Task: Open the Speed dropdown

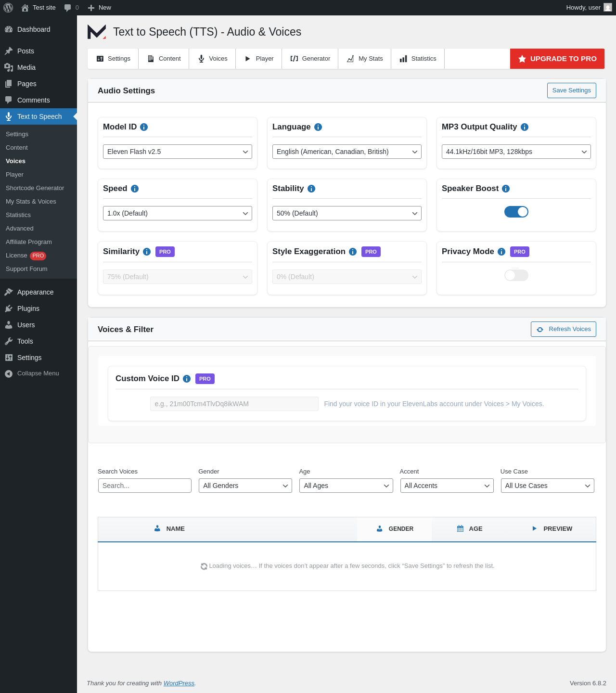Action: click(178, 213)
